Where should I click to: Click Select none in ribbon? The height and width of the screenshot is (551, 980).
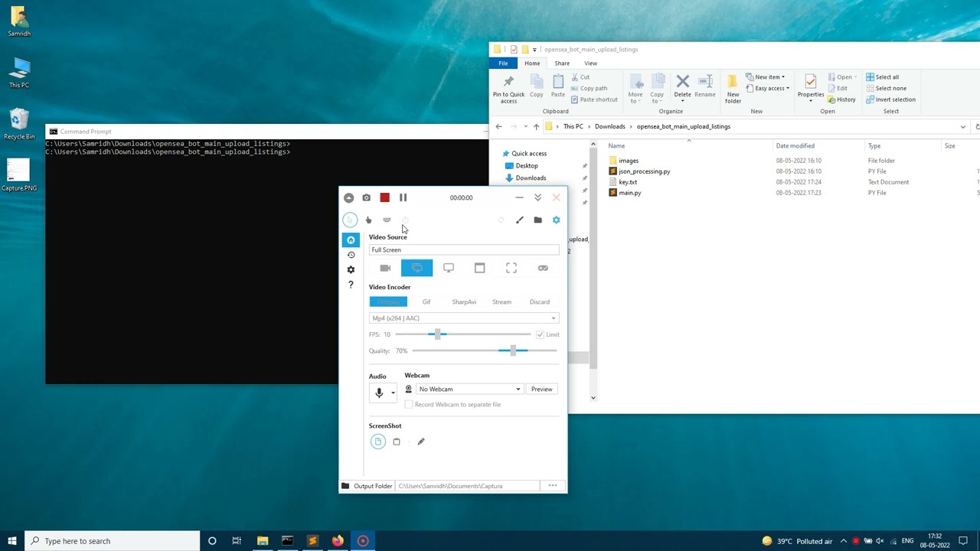tap(886, 89)
